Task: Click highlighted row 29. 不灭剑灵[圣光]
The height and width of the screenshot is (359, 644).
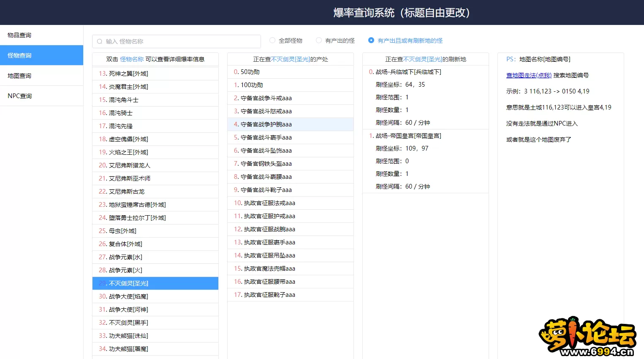Action: [x=155, y=283]
